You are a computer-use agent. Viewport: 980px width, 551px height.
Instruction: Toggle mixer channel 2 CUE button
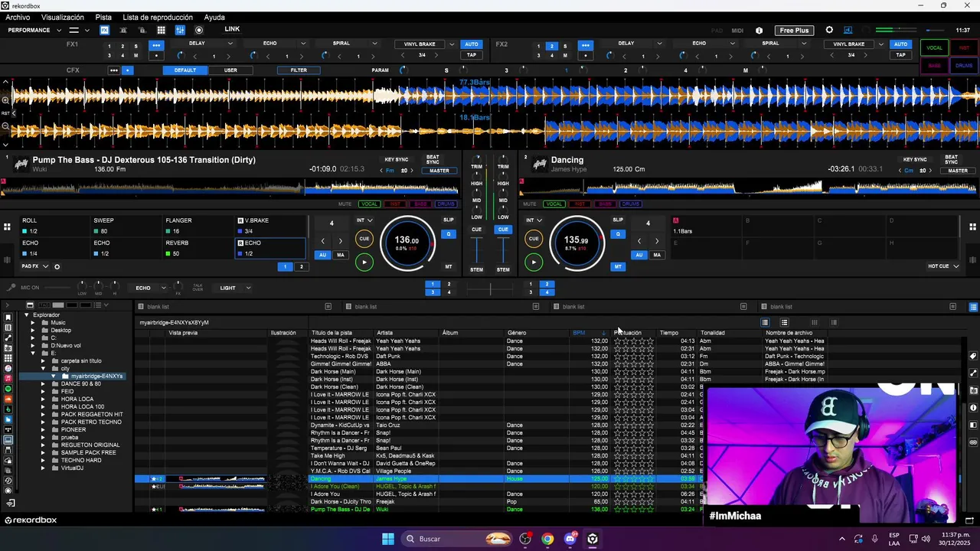503,230
